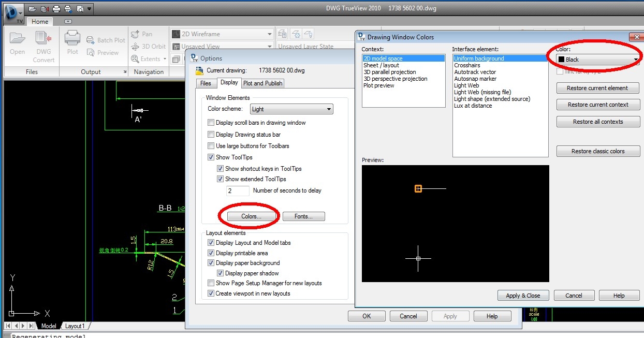
Task: Open the DWG TrueView application menu logo
Action: click(13, 13)
